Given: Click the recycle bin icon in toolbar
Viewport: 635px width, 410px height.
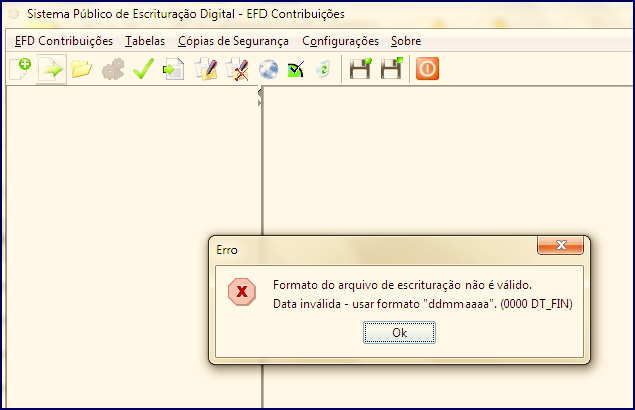Looking at the screenshot, I should click(323, 69).
